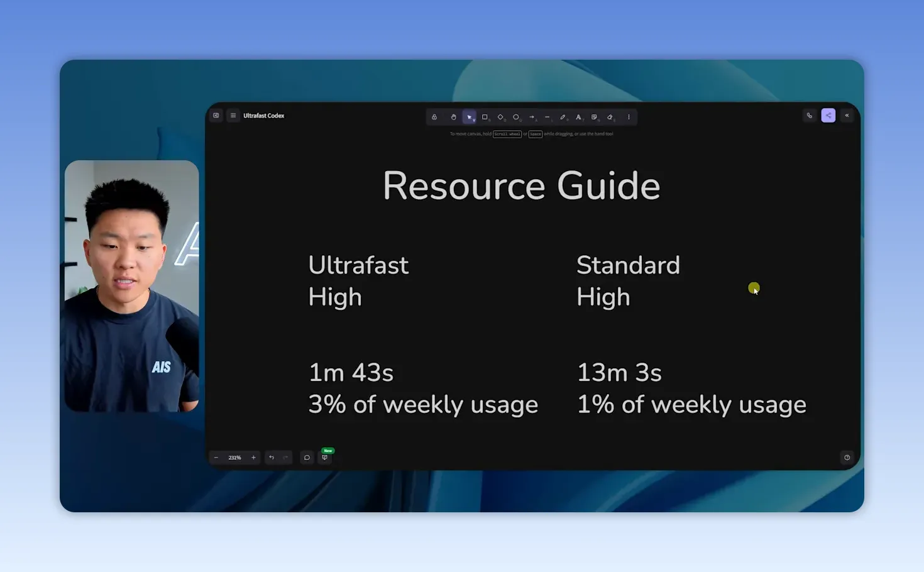
Task: Open the more tools three-dot menu
Action: (x=629, y=117)
